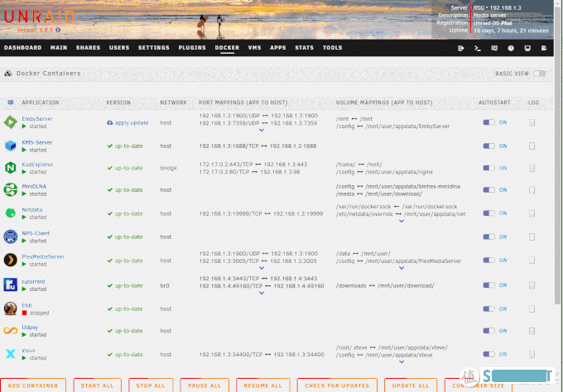Image resolution: width=563 pixels, height=392 pixels.
Task: Open the Netdata log icon
Action: [532, 213]
